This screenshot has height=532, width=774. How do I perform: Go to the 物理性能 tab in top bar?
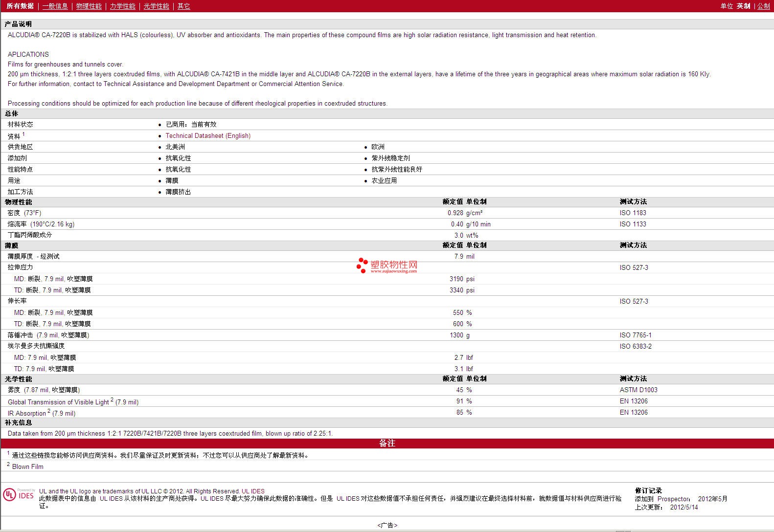coord(89,6)
